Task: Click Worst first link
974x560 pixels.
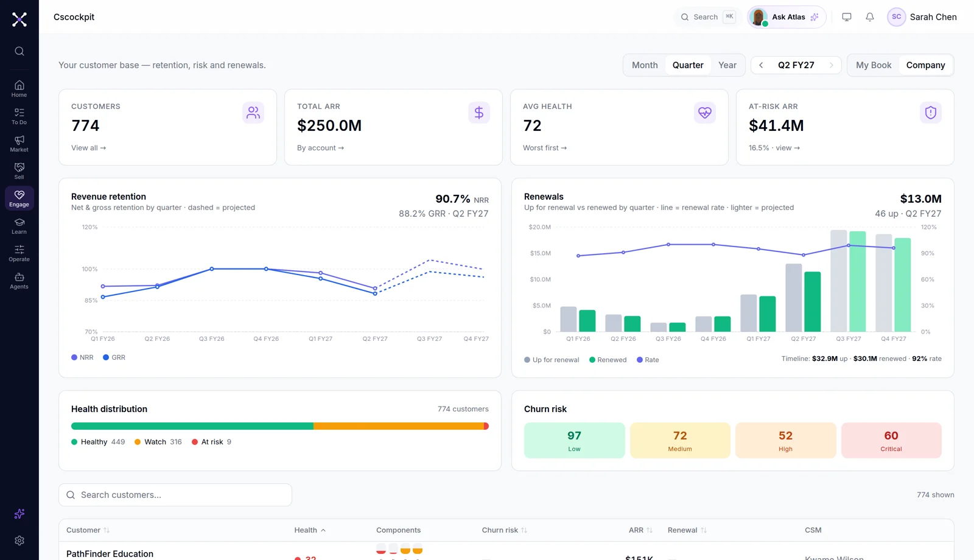Action: (545, 148)
